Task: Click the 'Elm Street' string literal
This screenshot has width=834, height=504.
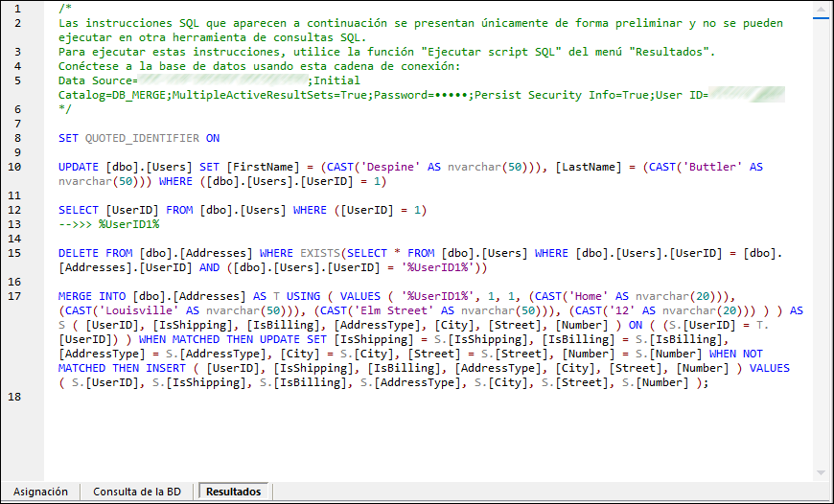Action: click(394, 310)
